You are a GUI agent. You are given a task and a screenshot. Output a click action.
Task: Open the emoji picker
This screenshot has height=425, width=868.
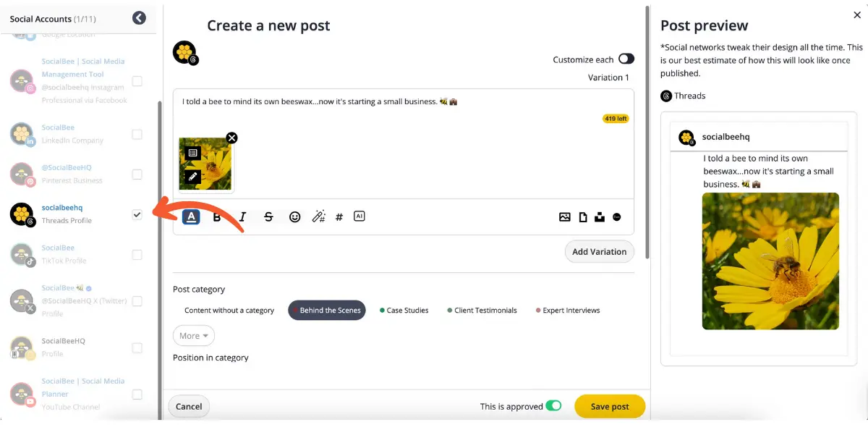294,216
